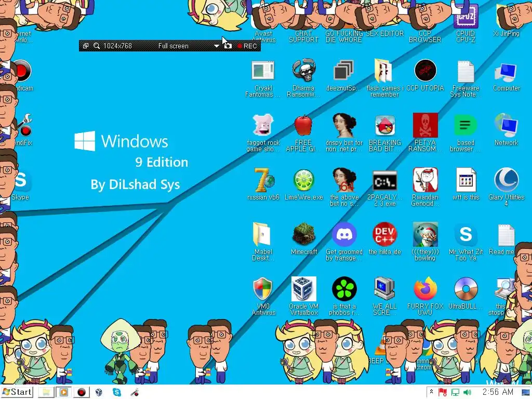Open the volume speaker tray icon

coord(467,393)
